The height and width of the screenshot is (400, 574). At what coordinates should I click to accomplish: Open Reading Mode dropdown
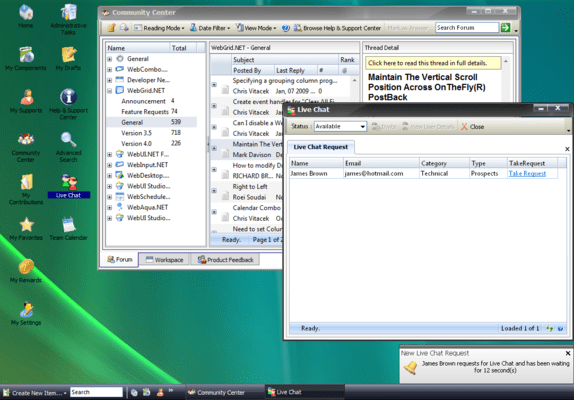[x=159, y=28]
